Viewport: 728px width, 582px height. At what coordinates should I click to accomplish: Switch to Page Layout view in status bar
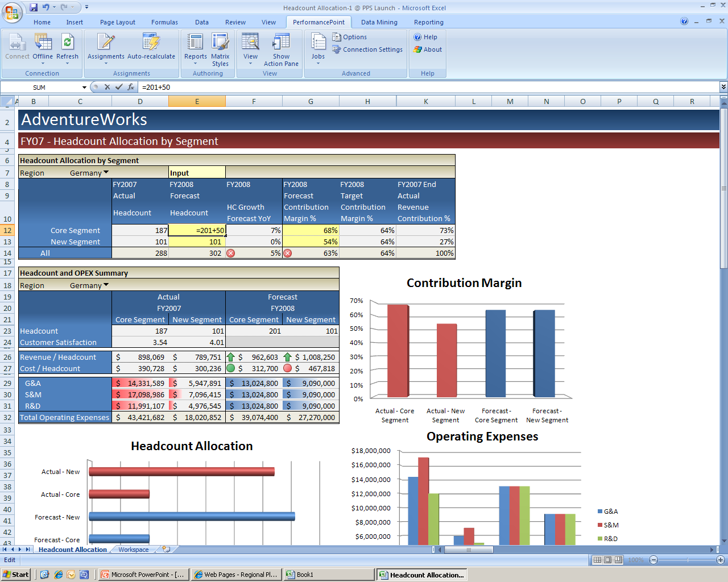pos(607,560)
